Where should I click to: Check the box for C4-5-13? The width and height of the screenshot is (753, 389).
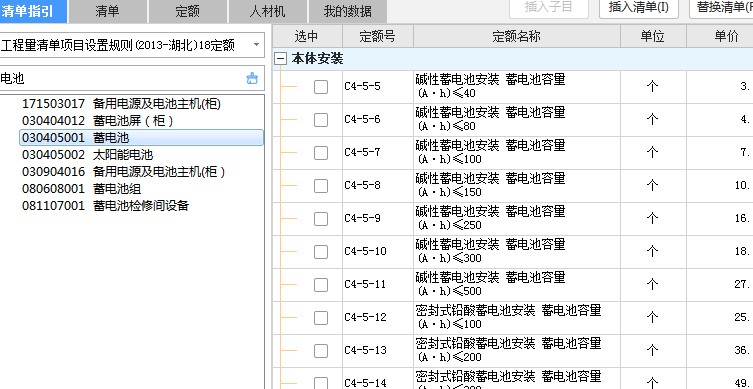(x=321, y=351)
